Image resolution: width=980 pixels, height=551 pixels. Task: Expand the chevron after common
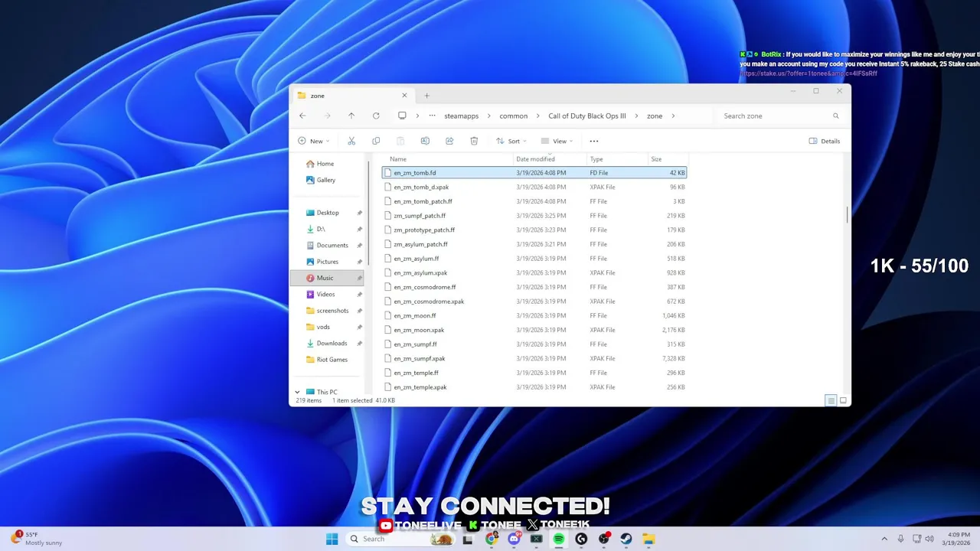[x=537, y=116]
